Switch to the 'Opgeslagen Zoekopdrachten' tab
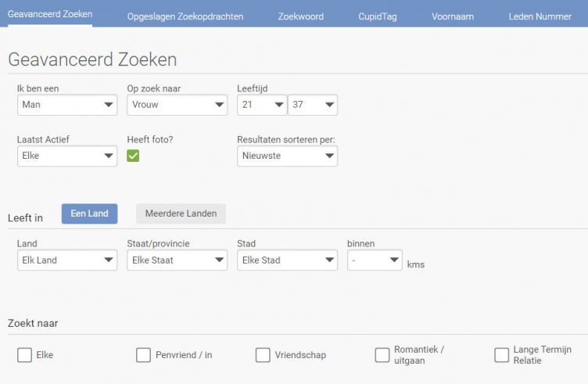Screen dimensions: 588x384 [185, 16]
